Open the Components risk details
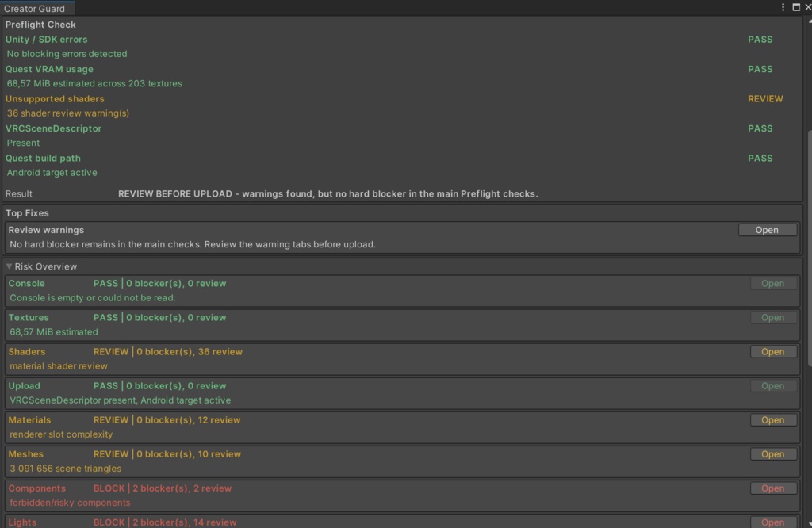Screen dimensions: 812x528 coord(772,488)
